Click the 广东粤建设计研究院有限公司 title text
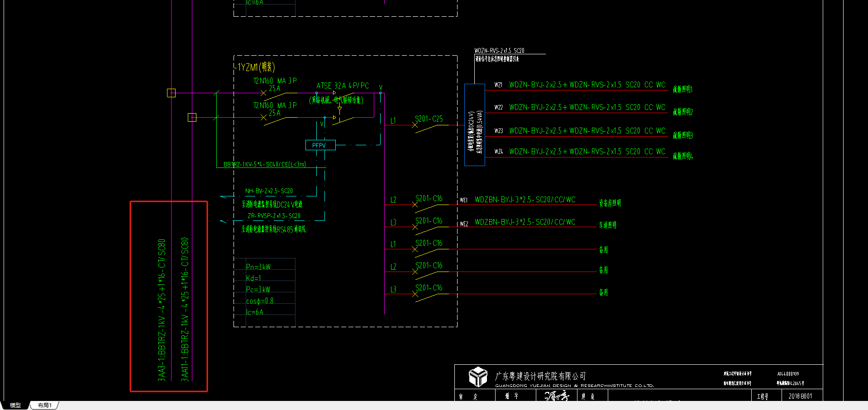Screen dimensions: 868x410 [540, 376]
